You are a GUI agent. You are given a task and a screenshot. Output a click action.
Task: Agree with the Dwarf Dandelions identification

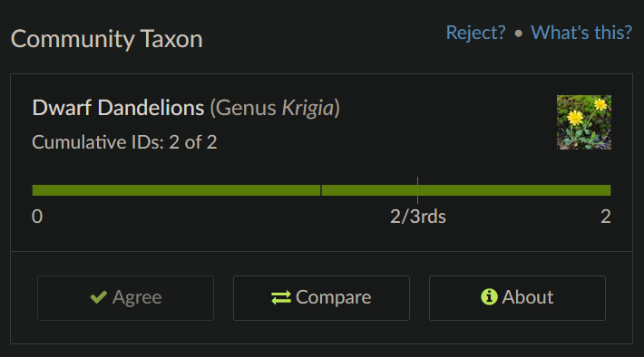tap(125, 298)
